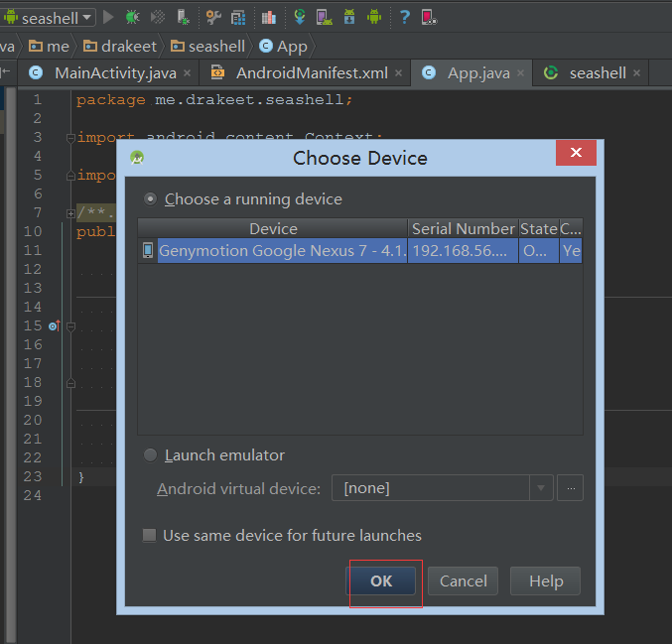Click the blue Help question mark icon

[405, 17]
